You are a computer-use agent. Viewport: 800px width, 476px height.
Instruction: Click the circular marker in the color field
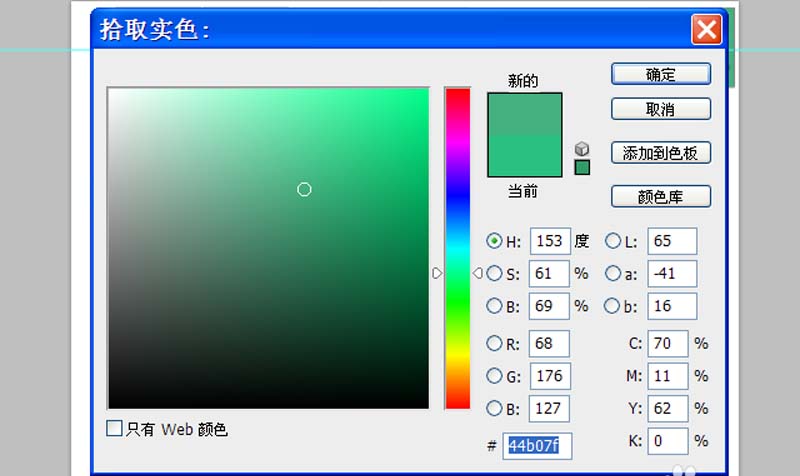click(304, 189)
